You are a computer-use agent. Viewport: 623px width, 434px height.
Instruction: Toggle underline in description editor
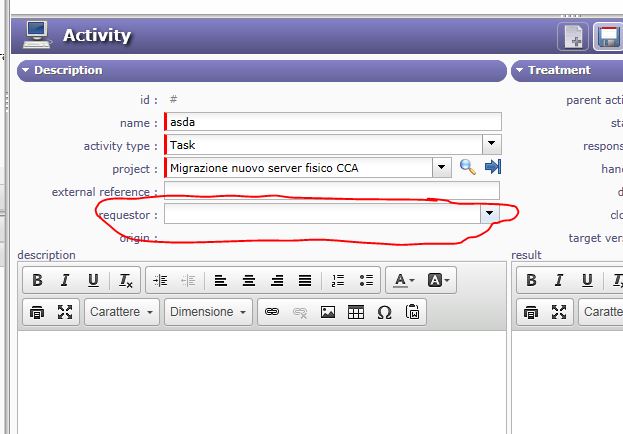tap(93, 280)
